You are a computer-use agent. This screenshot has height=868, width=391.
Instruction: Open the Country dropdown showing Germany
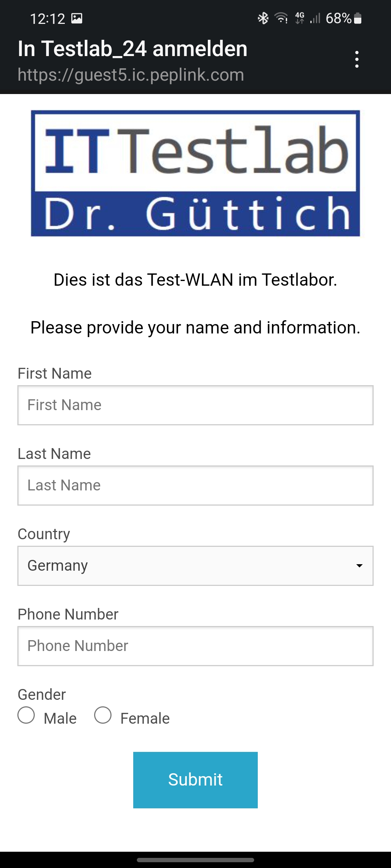tap(195, 566)
